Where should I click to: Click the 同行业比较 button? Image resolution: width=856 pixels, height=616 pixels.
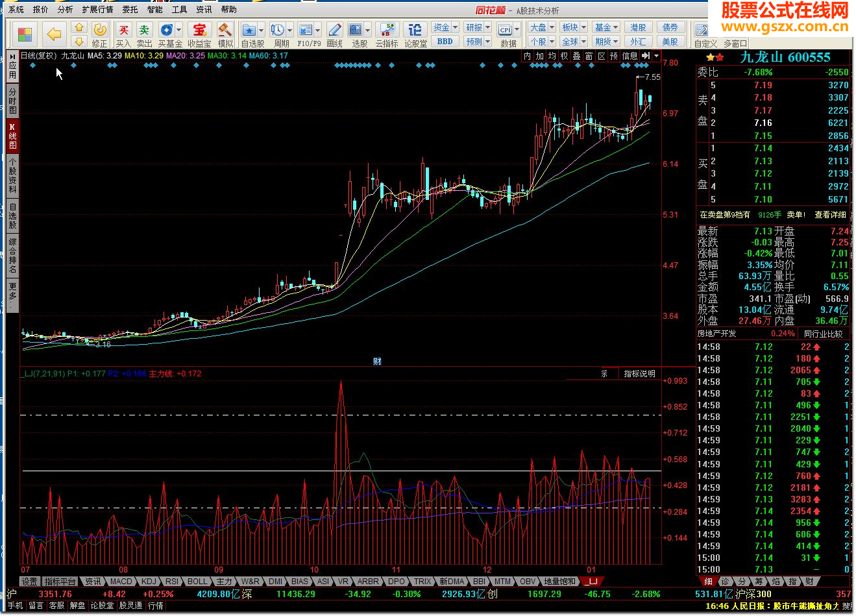[x=823, y=334]
